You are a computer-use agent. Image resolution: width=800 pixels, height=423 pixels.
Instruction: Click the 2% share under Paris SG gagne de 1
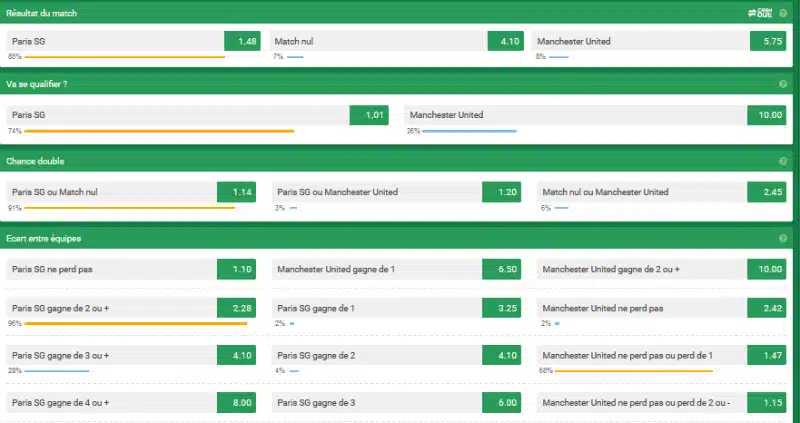pyautogui.click(x=280, y=324)
